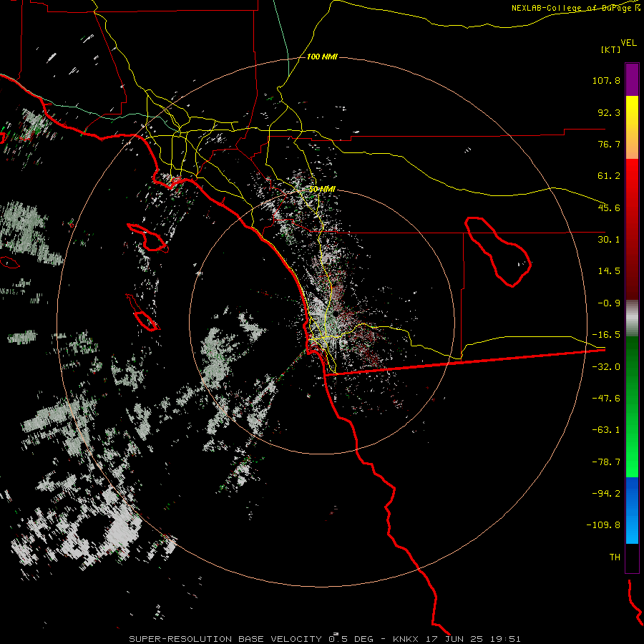Viewport: 644px width, 644px height.
Task: Click the 61.2 velocity scale value
Action: coord(609,176)
